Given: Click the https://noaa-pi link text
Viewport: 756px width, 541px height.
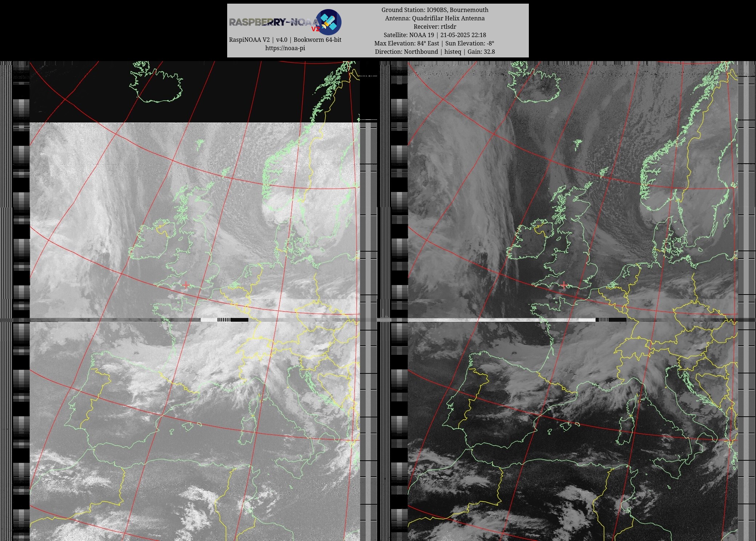Looking at the screenshot, I should click(x=285, y=48).
